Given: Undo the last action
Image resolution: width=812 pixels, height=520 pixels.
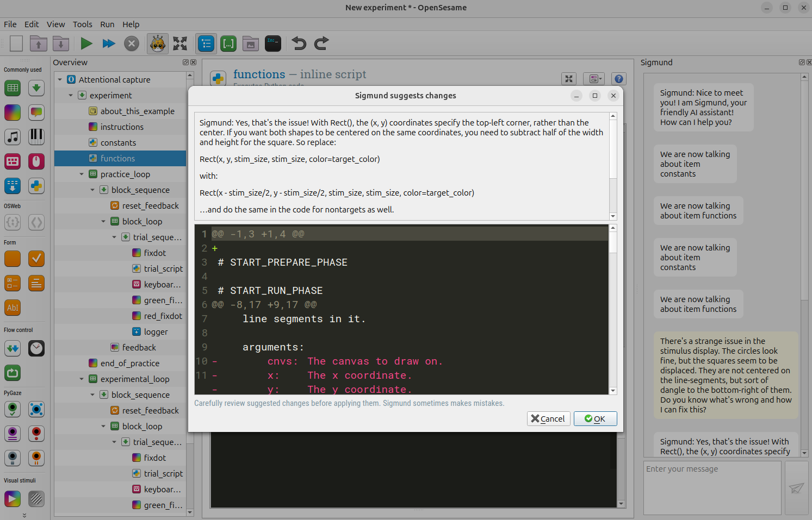Looking at the screenshot, I should tap(299, 43).
